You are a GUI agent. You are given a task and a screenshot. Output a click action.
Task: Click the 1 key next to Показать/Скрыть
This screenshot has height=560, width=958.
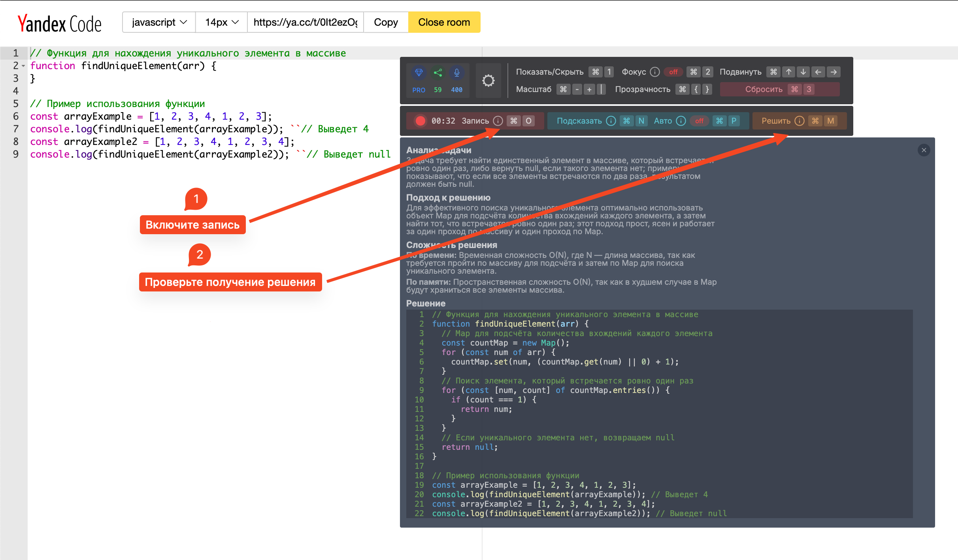(x=609, y=72)
